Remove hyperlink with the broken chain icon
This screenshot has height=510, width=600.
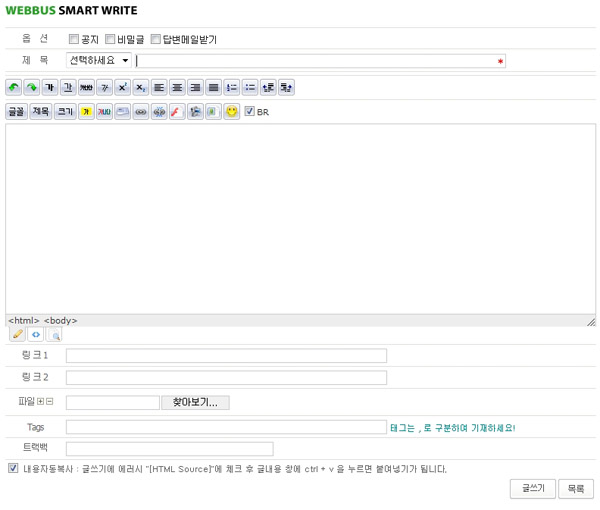(x=159, y=112)
